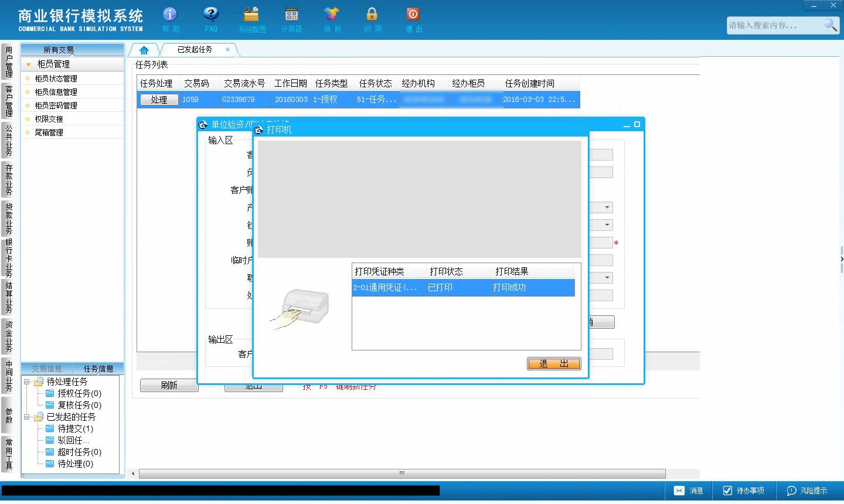Select 待处理(0) in task tree
This screenshot has height=504, width=844.
(x=75, y=464)
